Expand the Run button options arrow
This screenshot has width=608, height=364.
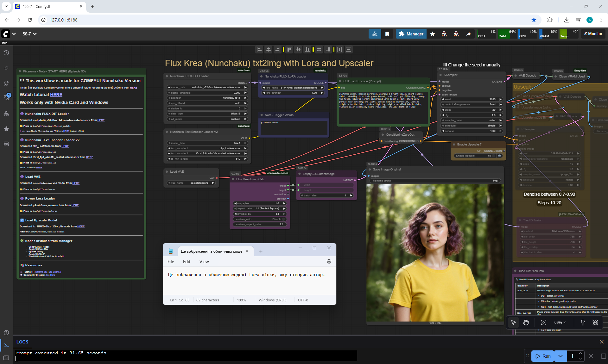560,356
